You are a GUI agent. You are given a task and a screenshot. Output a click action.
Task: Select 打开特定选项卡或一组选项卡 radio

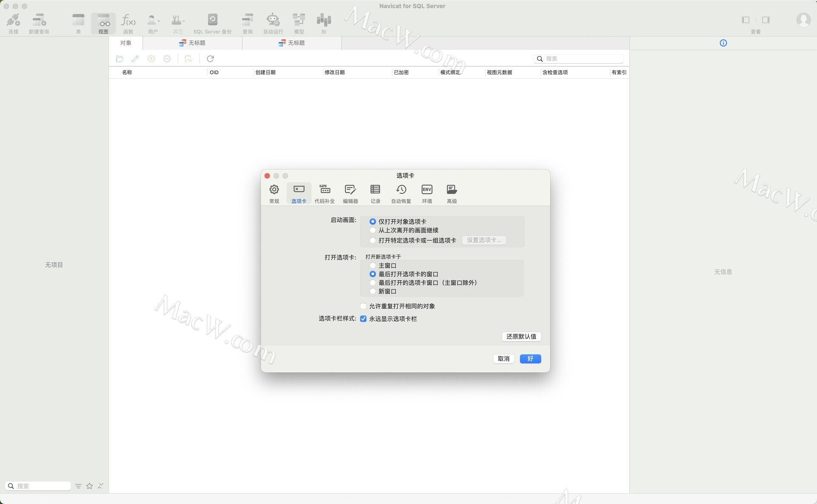pyautogui.click(x=373, y=240)
